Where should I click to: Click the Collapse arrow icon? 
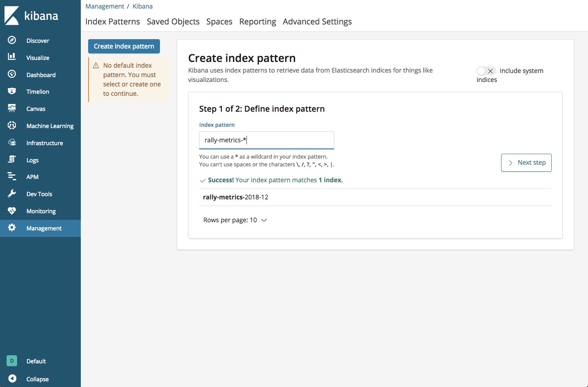[12, 378]
